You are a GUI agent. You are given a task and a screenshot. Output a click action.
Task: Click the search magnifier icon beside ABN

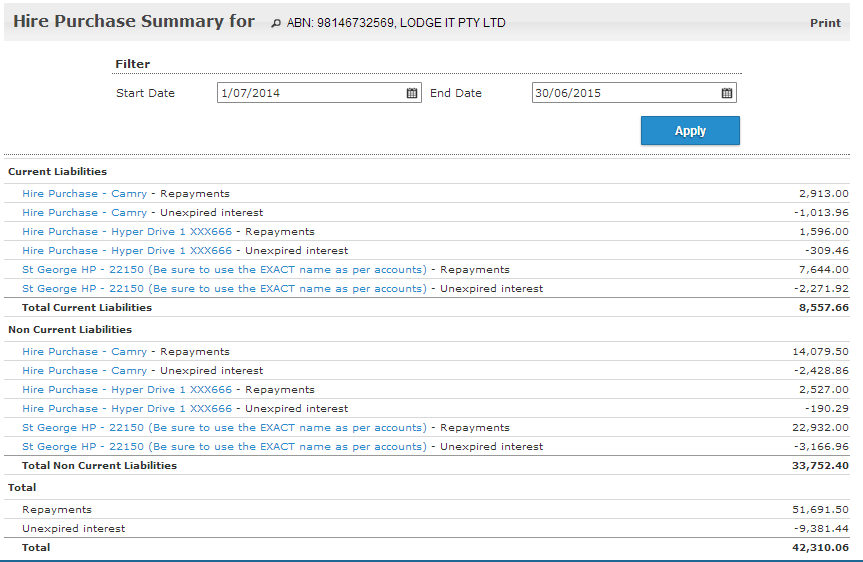click(x=276, y=23)
